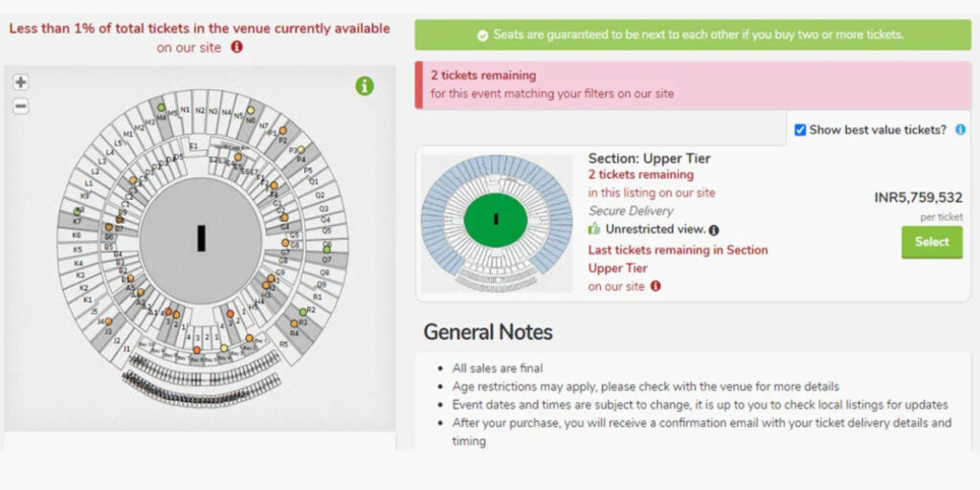
Task: Click the green marker on section Q7
Action: tap(326, 250)
